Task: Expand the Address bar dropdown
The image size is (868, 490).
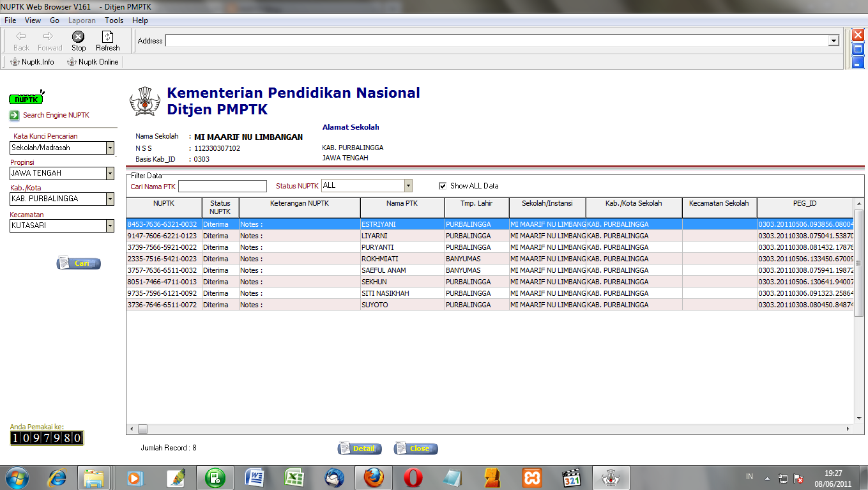Action: coord(833,41)
